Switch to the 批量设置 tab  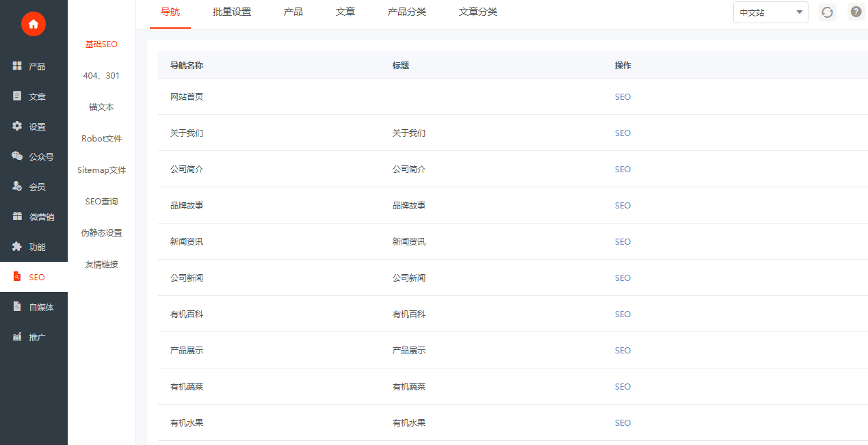(232, 12)
